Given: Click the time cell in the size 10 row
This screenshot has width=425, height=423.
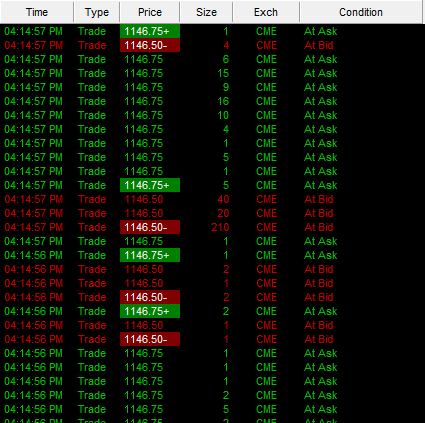Looking at the screenshot, I should [33, 115].
